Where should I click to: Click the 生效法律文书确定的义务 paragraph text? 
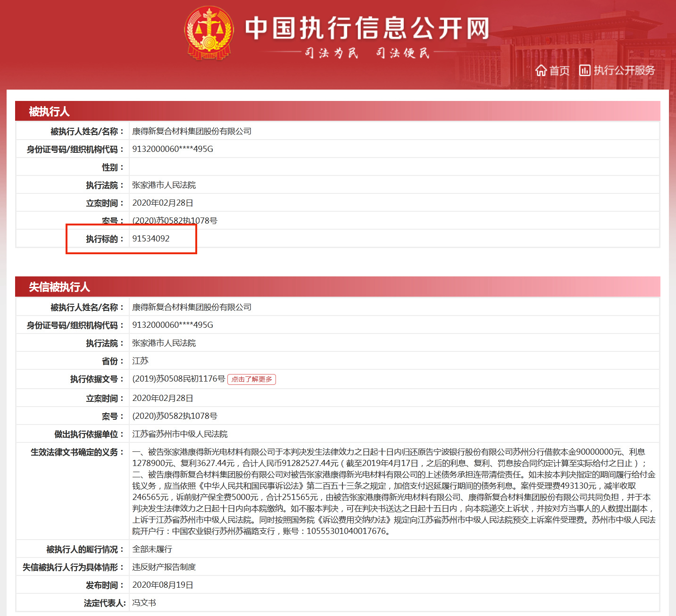click(394, 491)
